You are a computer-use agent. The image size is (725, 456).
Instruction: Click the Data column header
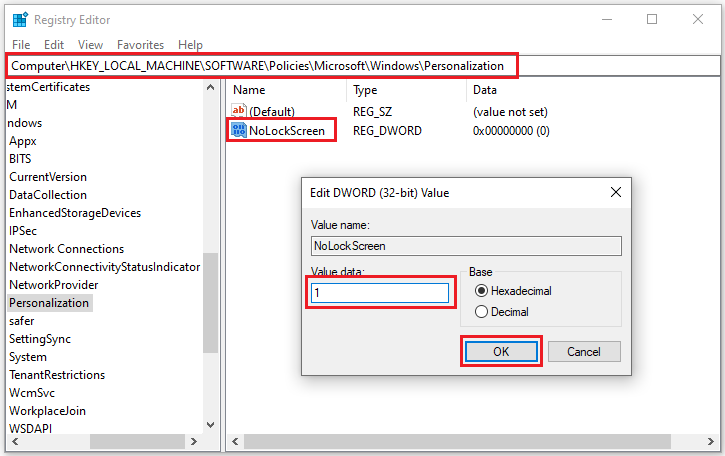click(485, 90)
